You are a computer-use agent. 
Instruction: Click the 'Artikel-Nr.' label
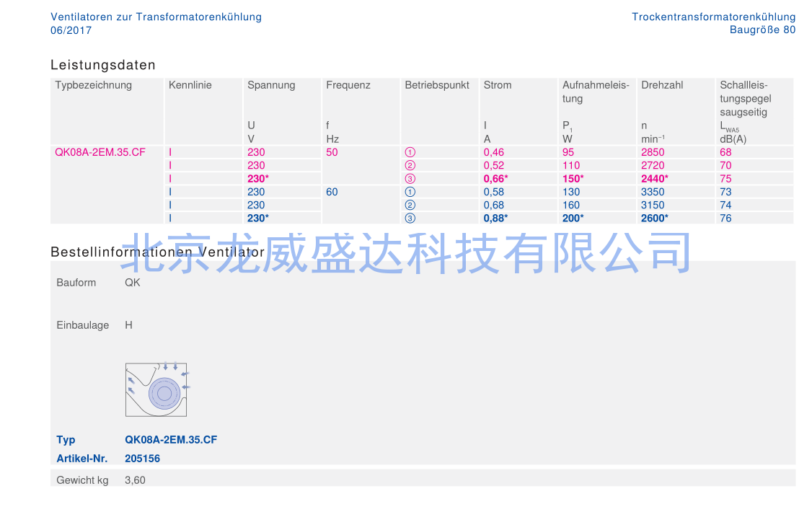[x=81, y=459]
